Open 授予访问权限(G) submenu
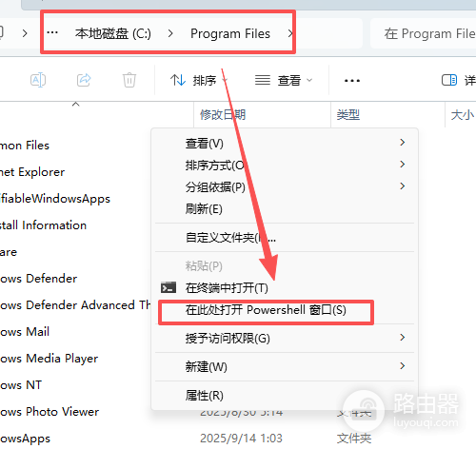Screen dimensions: 476x449 coord(285,339)
